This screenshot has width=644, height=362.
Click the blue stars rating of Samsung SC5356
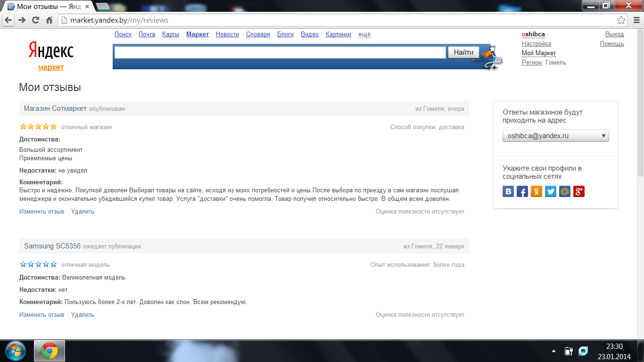[x=38, y=264]
